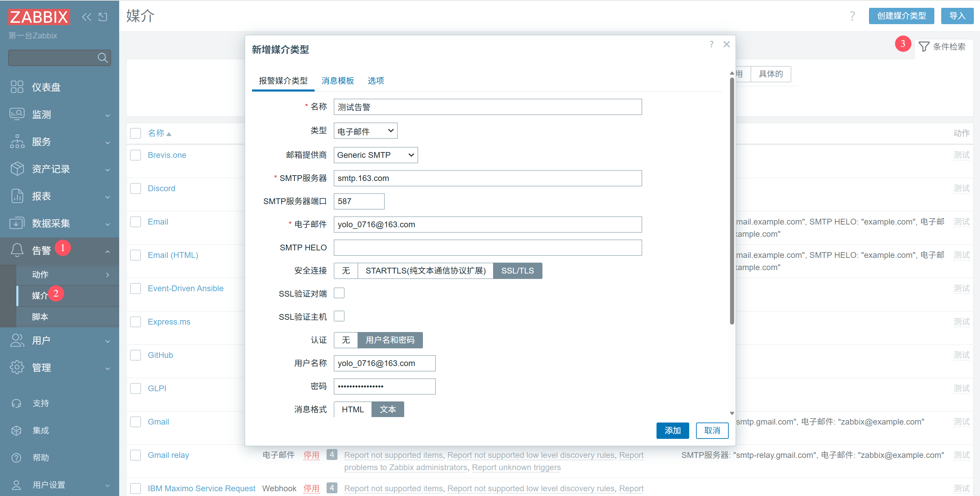Screen dimensions: 980x496
Task: Expand the 数据采集 menu chevron
Action: 108,224
